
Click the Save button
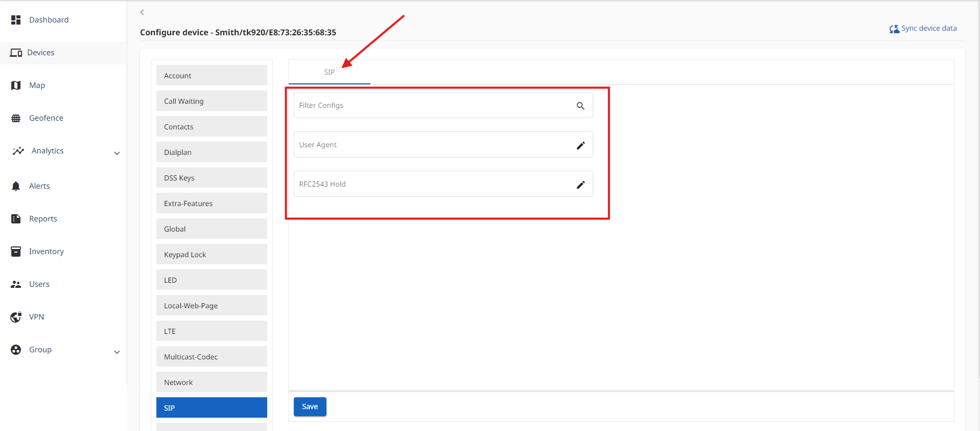point(310,407)
